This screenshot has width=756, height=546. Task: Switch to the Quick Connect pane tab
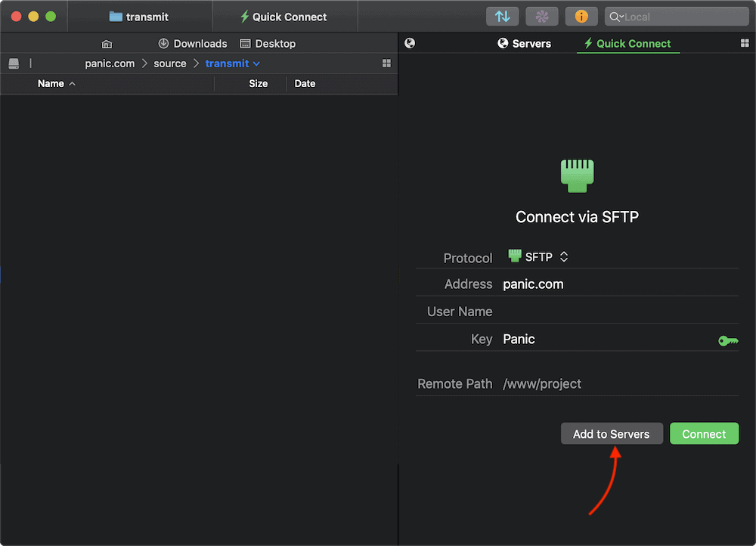(627, 43)
